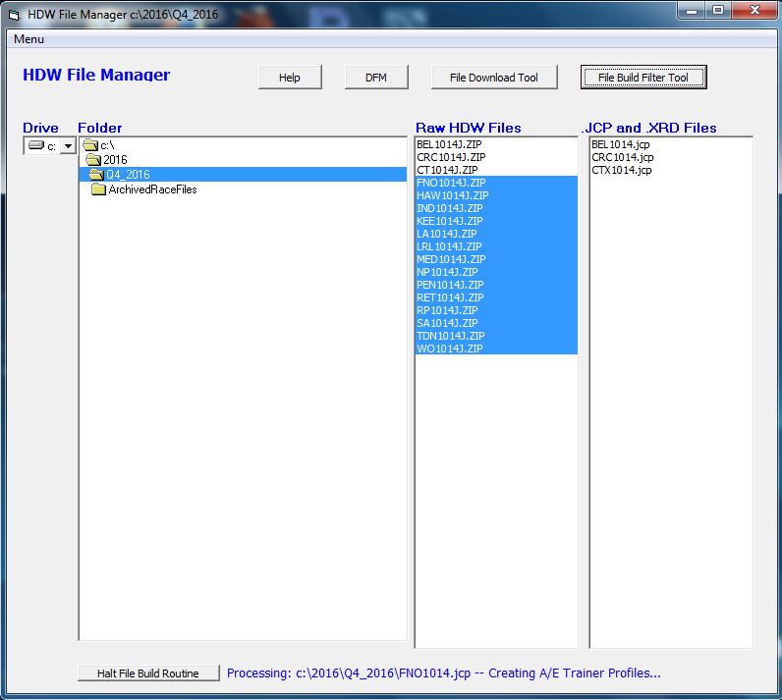Open the File Build Filter Tool
Image resolution: width=782 pixels, height=700 pixels.
643,78
